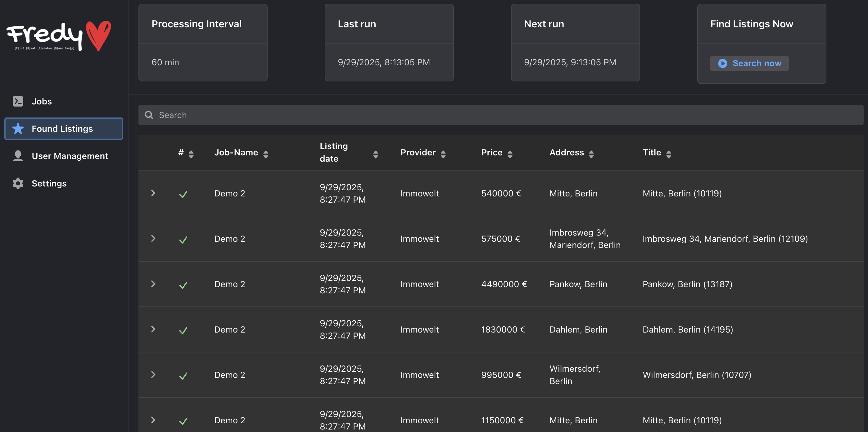Click price cell 540000 €
868x432 pixels.
click(501, 193)
